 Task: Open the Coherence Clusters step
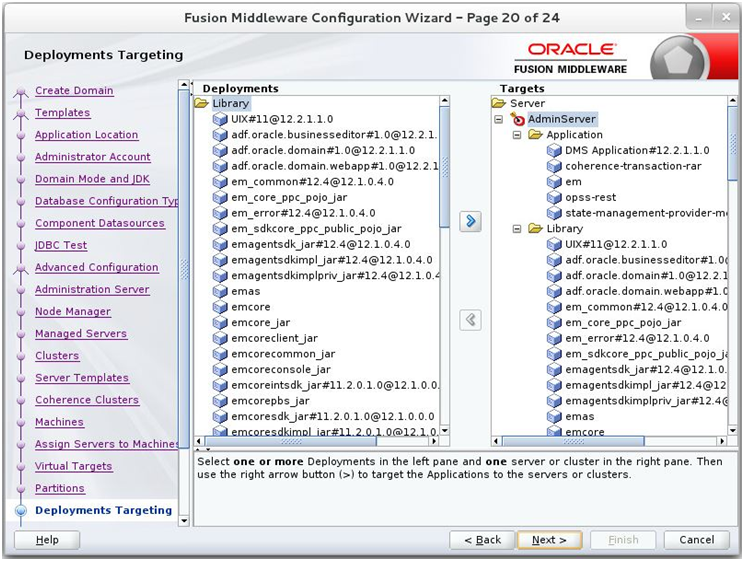[87, 400]
